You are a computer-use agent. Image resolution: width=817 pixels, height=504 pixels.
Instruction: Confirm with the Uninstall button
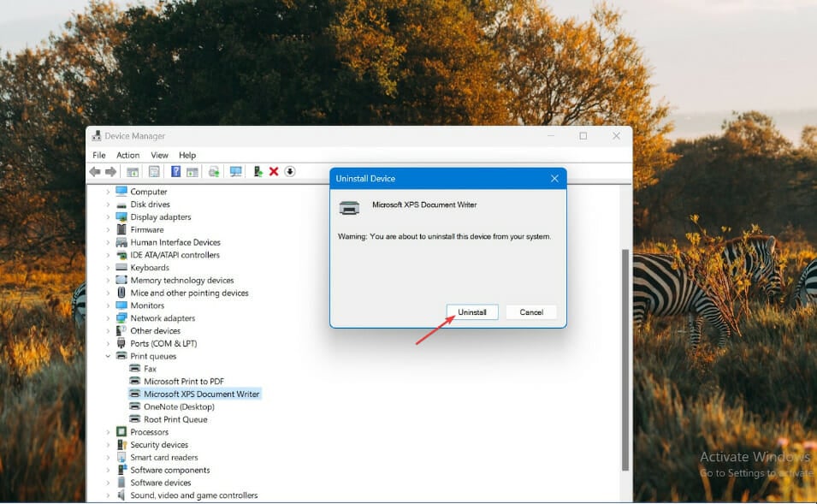click(x=472, y=312)
